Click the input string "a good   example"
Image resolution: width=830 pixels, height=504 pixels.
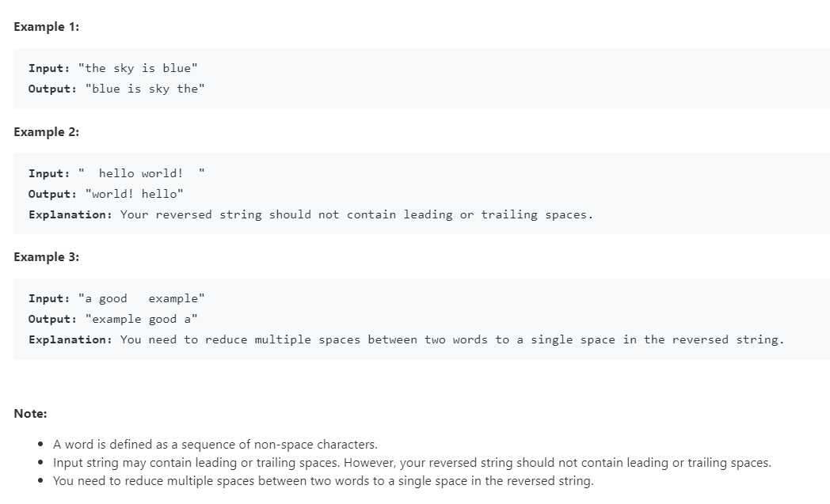pyautogui.click(x=141, y=298)
